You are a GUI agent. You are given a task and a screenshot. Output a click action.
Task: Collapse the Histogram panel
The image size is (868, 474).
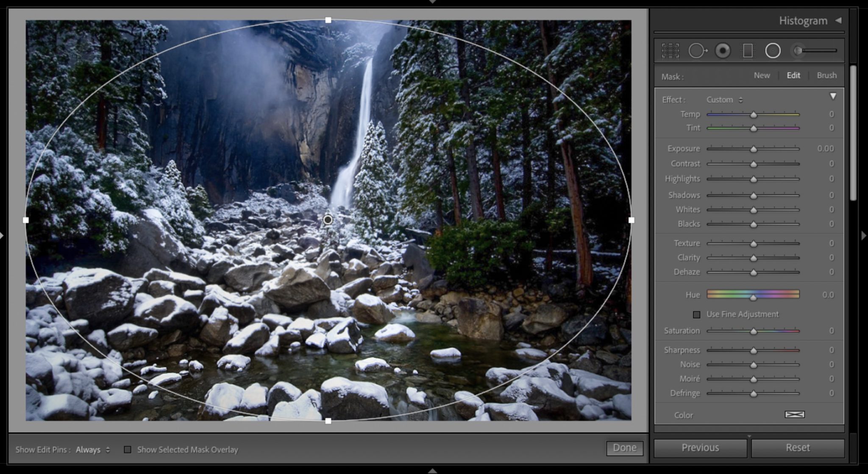pos(838,20)
